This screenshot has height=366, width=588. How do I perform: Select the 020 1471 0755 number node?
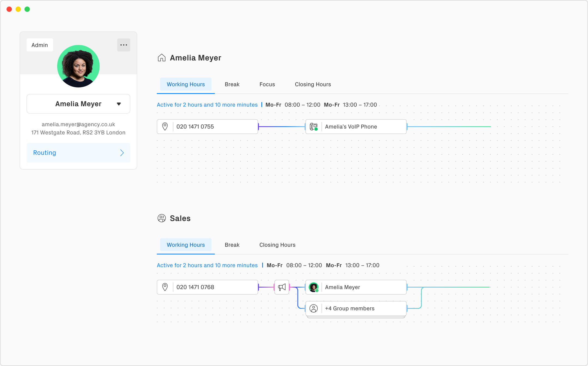tap(207, 127)
